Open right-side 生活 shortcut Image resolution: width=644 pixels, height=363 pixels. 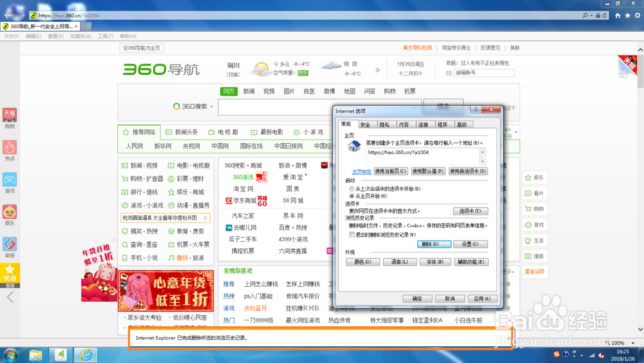coord(535,240)
